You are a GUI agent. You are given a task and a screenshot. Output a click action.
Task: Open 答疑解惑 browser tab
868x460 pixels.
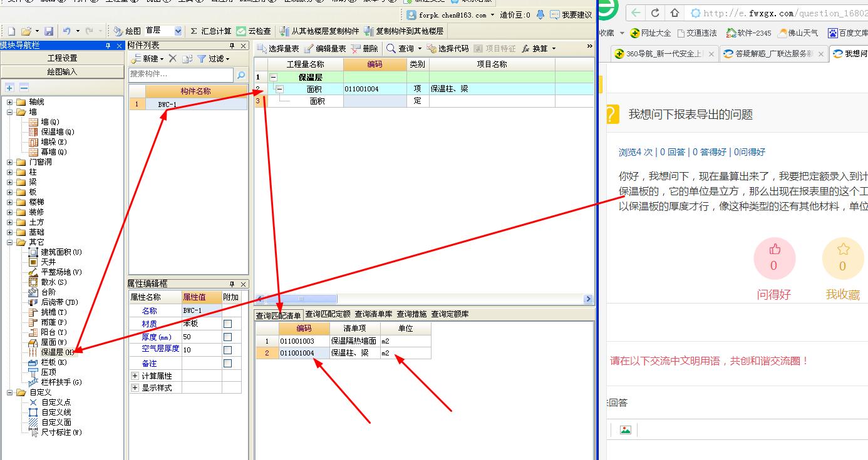pos(773,54)
